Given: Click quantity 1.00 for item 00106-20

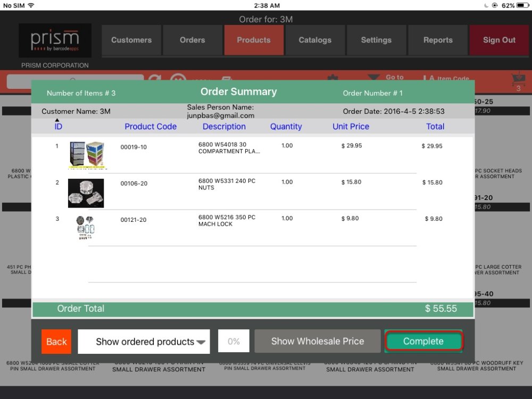Looking at the screenshot, I should [x=287, y=182].
